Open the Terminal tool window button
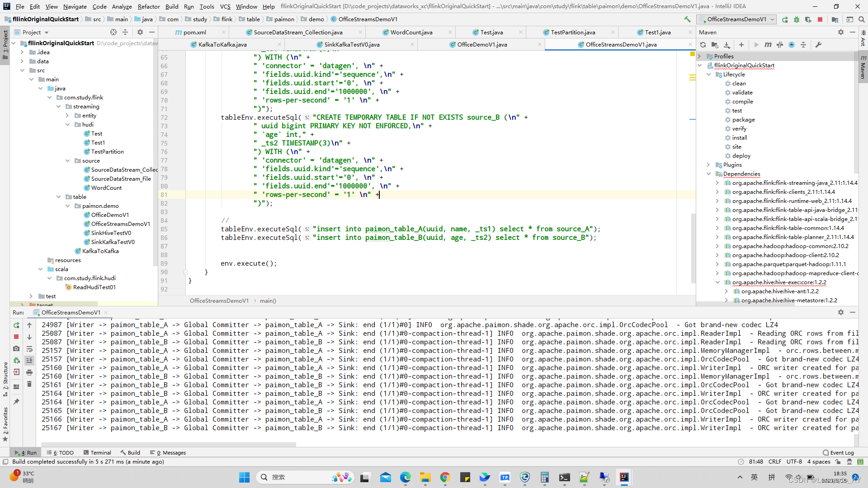Screen dimensions: 868x488 pos(97,453)
